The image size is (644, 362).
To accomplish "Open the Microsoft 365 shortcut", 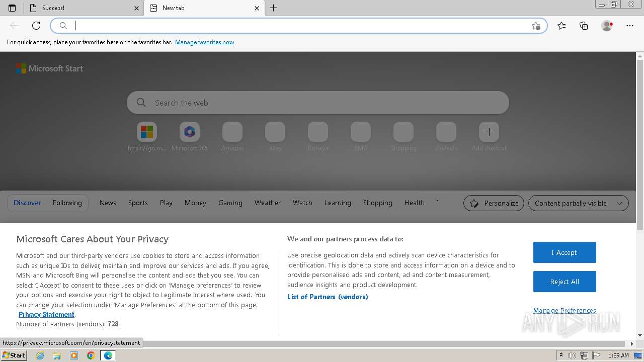I will (190, 137).
